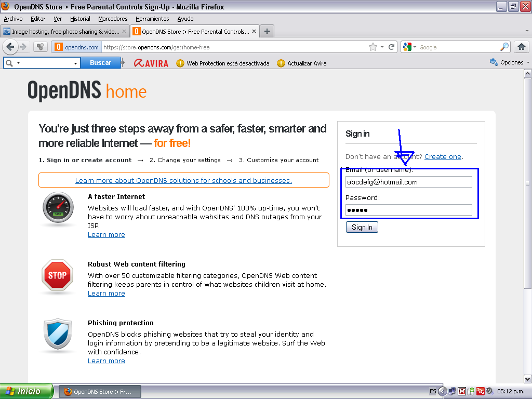Open the list all tabs dropdown arrow
The image size is (532, 399).
[527, 31]
